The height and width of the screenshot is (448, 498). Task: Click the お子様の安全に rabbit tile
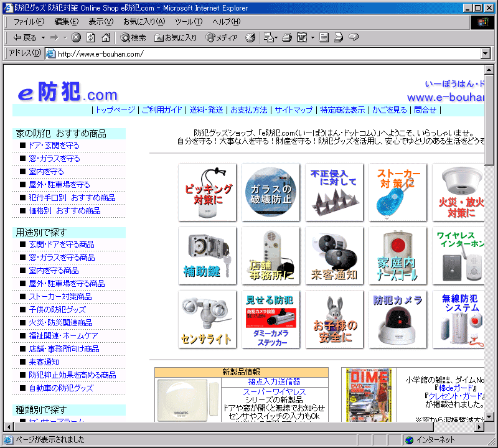point(334,319)
